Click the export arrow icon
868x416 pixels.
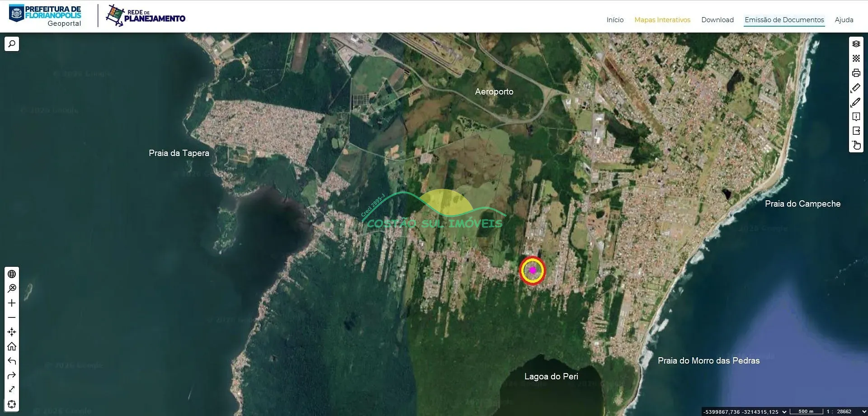(856, 131)
